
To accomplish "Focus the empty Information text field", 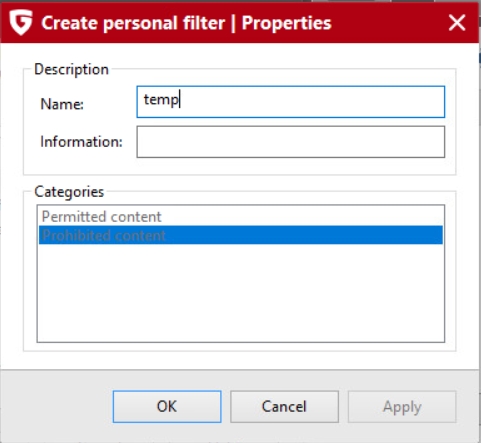I will click(291, 142).
